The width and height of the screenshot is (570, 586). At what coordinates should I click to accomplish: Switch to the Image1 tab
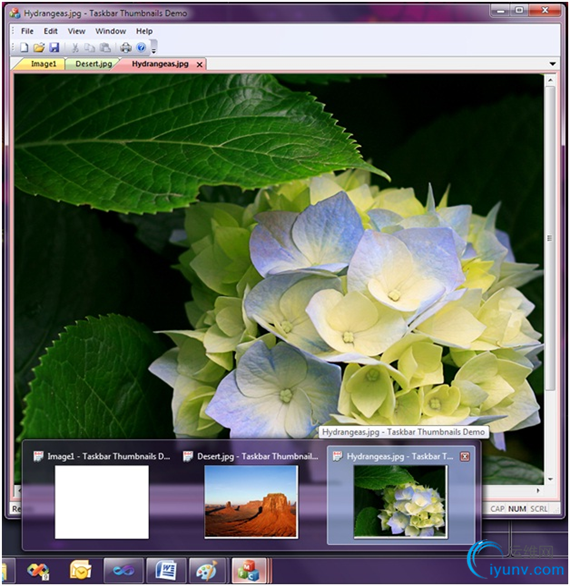[42, 64]
